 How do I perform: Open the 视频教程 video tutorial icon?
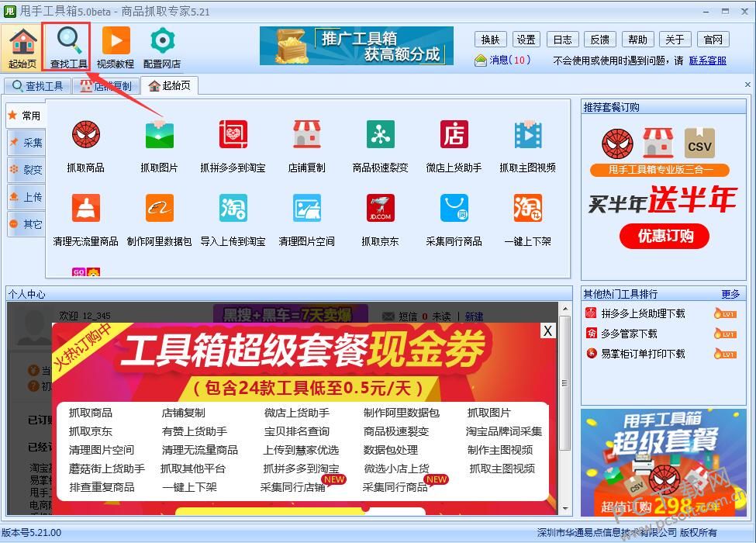pos(116,47)
